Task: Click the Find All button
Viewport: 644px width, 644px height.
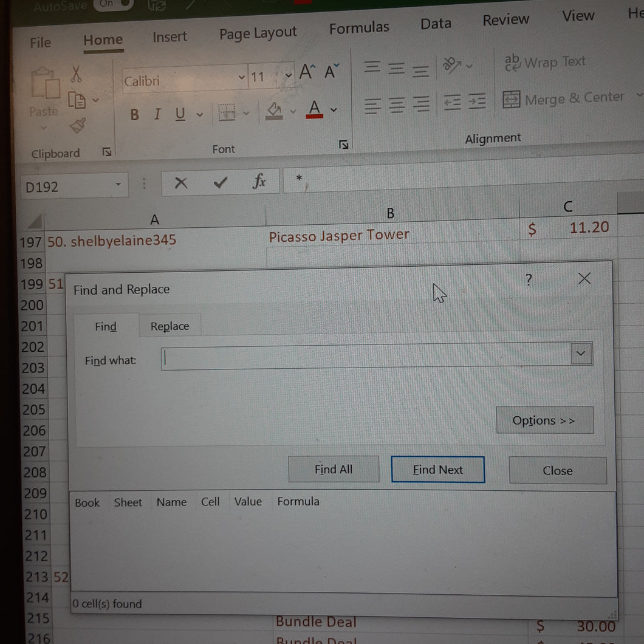Action: click(334, 469)
